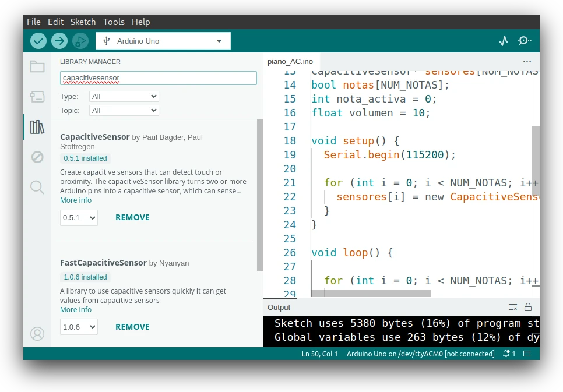This screenshot has height=392, width=563.
Task: Expand the Topic filter dropdown
Action: [124, 110]
